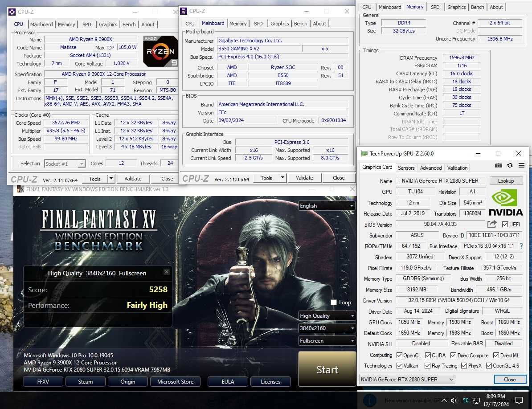Click the EULA button

pyautogui.click(x=228, y=381)
